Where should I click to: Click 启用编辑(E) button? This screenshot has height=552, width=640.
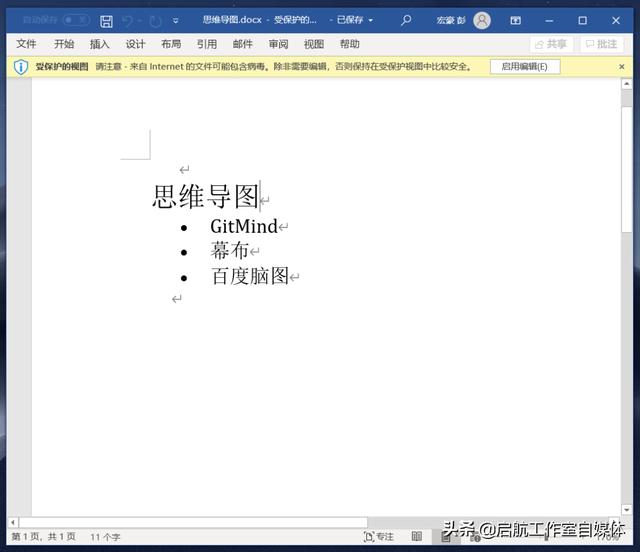(x=524, y=67)
